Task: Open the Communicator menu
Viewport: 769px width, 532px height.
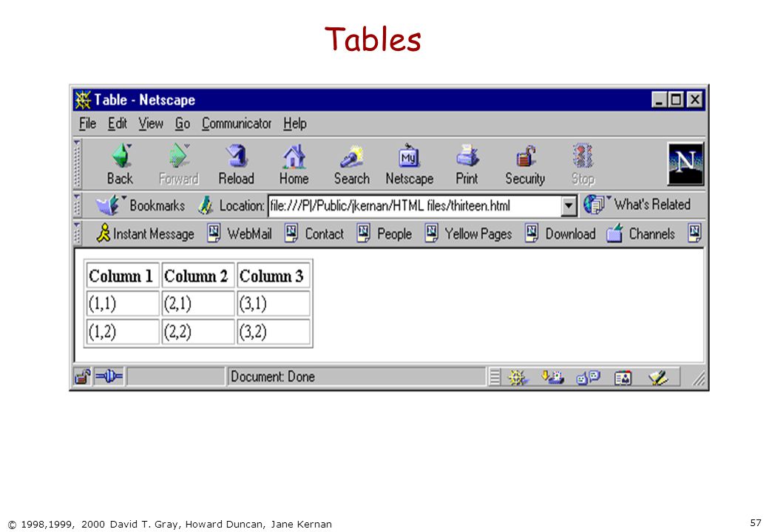Action: click(x=237, y=123)
